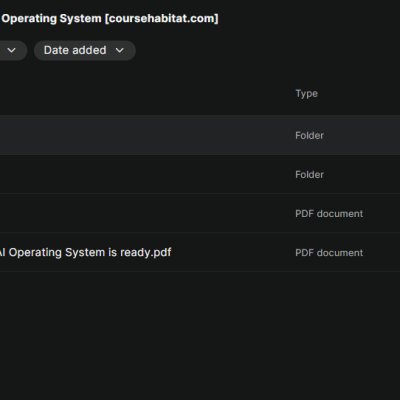Open the AI Operating System is ready.pdf file
The image size is (400, 400).
pyautogui.click(x=86, y=252)
